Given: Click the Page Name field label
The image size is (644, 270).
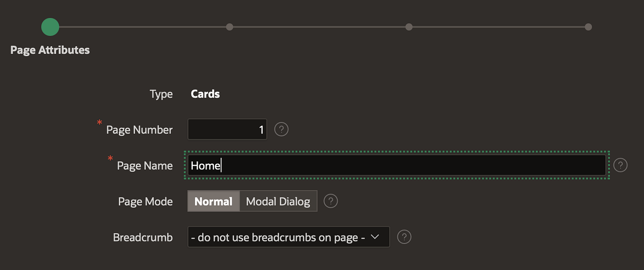Looking at the screenshot, I should tap(145, 166).
